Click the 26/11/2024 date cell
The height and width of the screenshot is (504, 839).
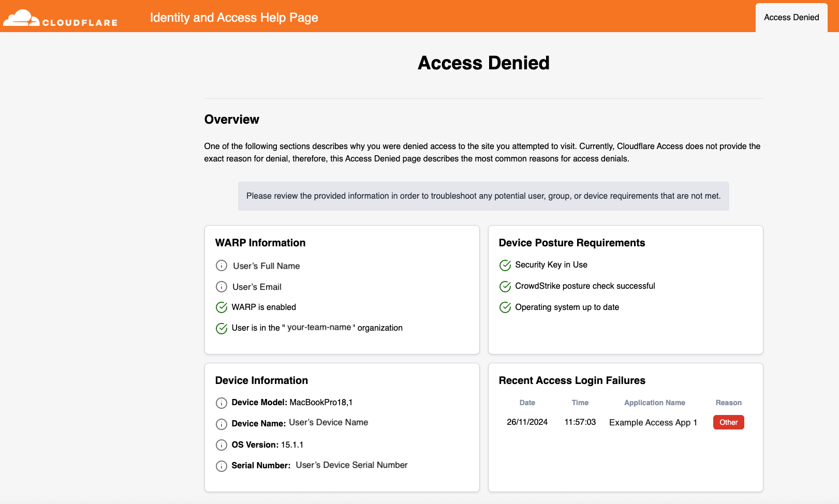click(x=527, y=422)
